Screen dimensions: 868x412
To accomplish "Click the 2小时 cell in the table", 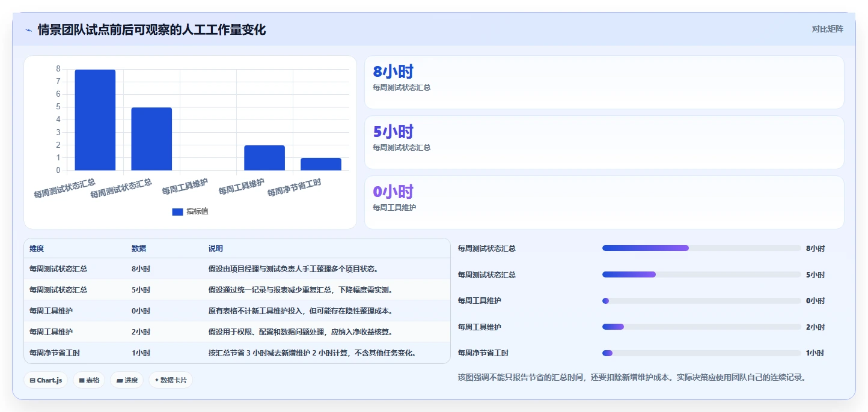I will point(141,332).
